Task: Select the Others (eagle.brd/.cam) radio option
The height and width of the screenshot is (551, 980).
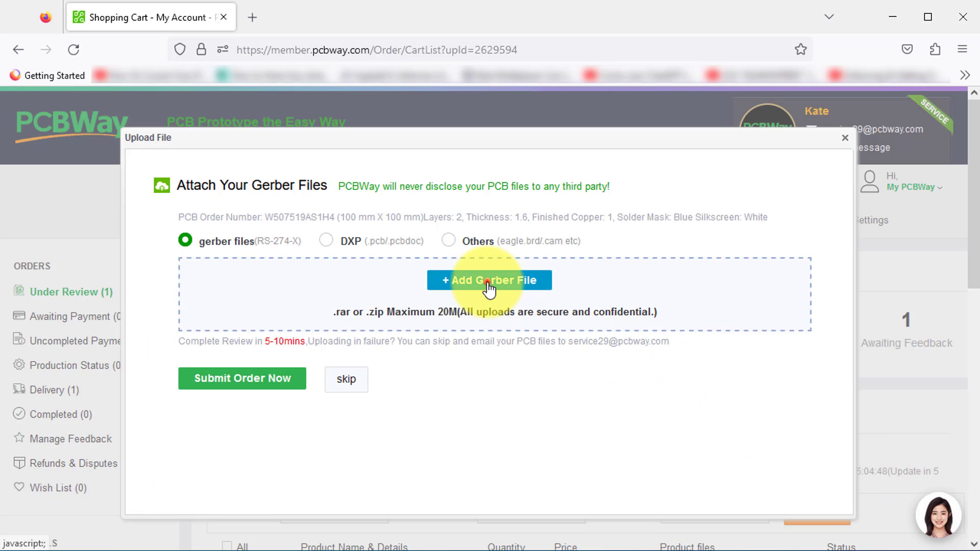Action: 449,240
